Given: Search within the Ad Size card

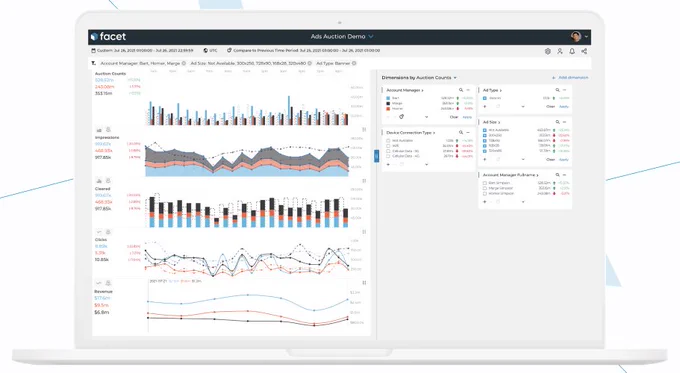Looking at the screenshot, I should pyautogui.click(x=557, y=122).
